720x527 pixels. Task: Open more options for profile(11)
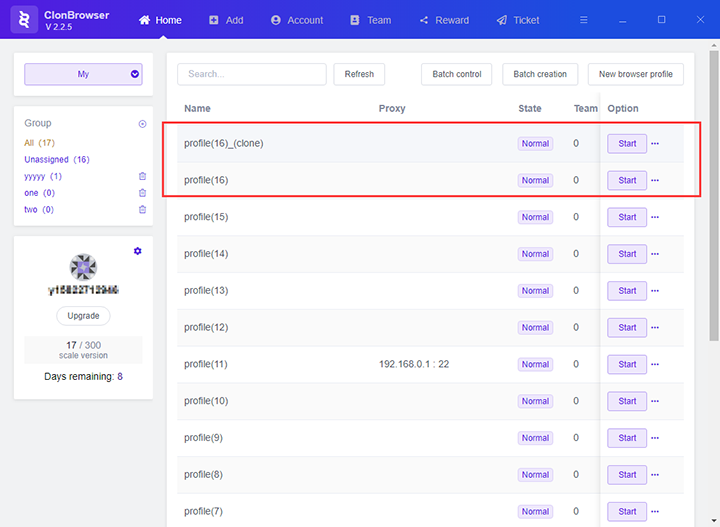coord(656,365)
